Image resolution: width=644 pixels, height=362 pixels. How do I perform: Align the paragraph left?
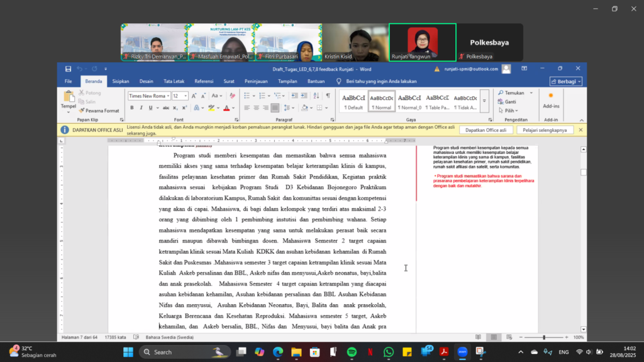(247, 108)
